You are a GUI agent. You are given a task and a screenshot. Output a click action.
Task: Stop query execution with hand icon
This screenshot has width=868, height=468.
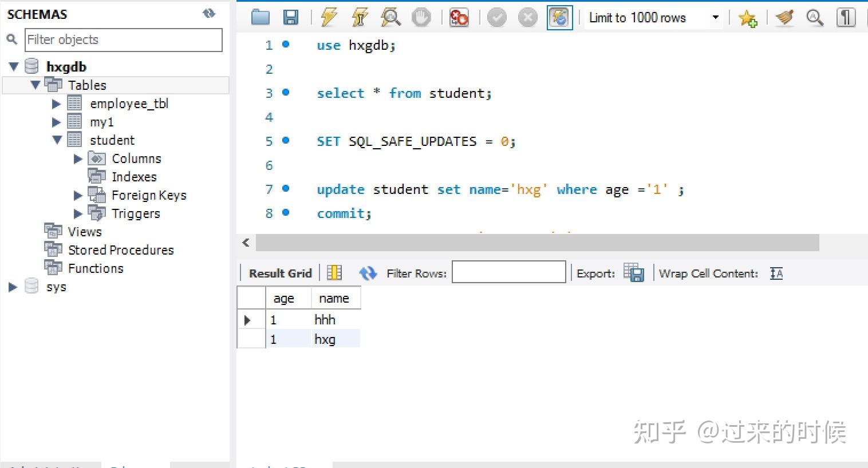tap(421, 18)
